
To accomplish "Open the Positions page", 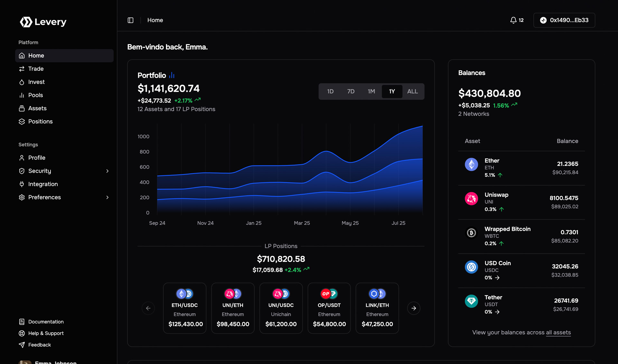I will click(x=40, y=121).
